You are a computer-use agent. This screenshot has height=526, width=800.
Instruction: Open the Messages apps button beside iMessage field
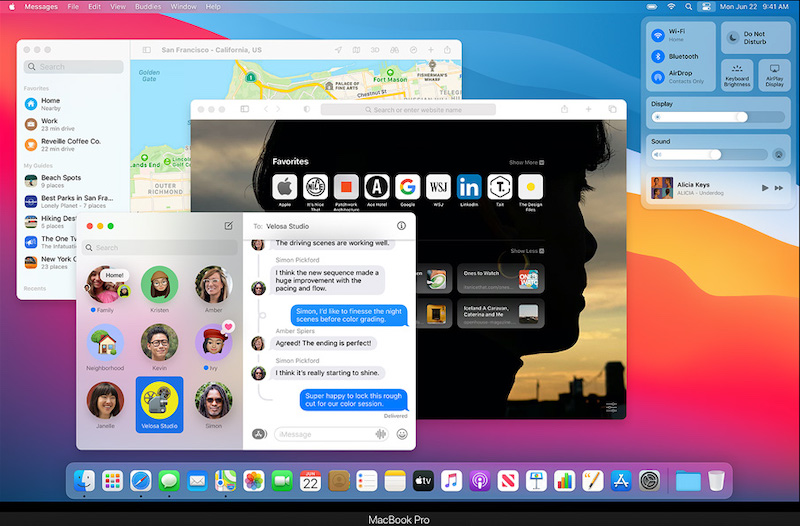[x=258, y=434]
